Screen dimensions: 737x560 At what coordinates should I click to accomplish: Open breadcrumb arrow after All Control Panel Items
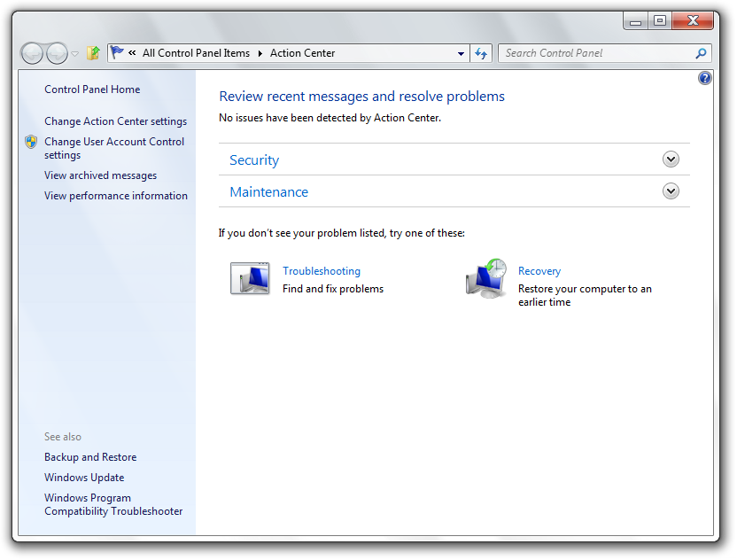point(260,53)
